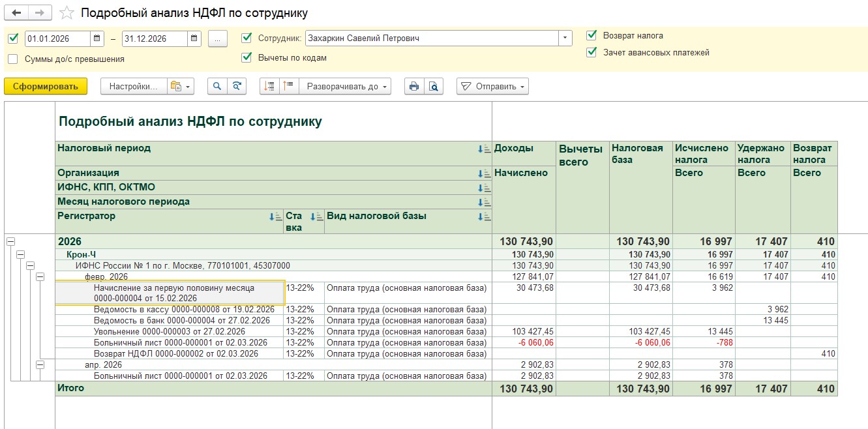Open print preview icon
868x429 pixels.
point(433,86)
